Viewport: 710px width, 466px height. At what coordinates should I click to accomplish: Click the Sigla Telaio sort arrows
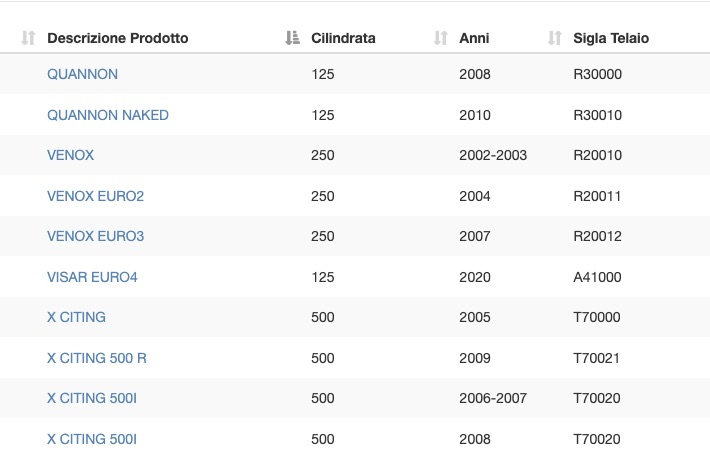(x=555, y=38)
